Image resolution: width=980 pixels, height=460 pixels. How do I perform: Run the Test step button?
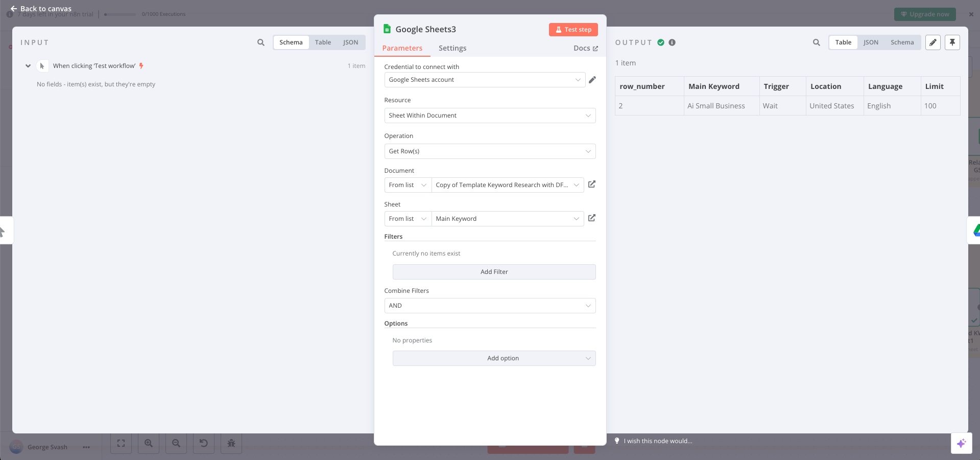coord(573,30)
